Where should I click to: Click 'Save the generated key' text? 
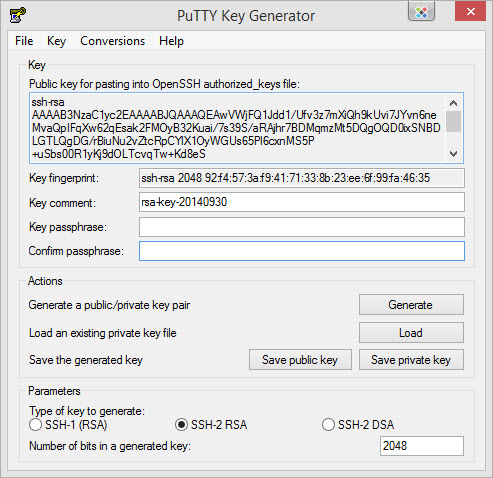coord(86,360)
